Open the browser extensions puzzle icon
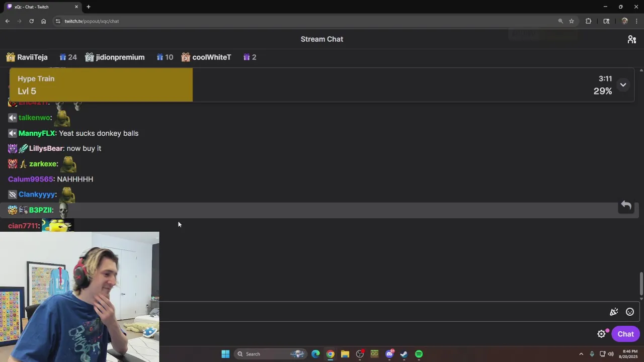 point(588,21)
